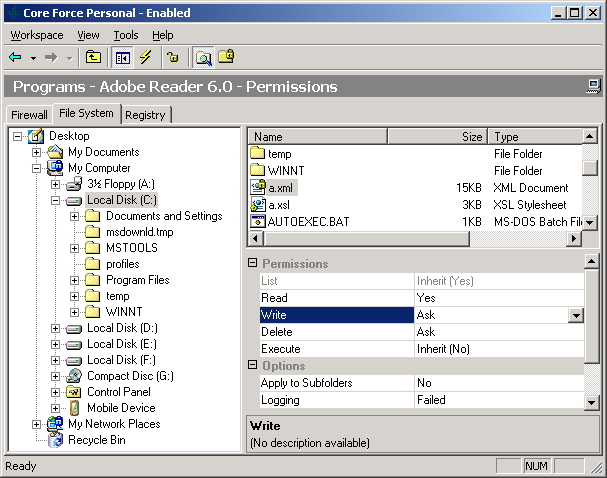Collapse the Permissions property section
Screen dimensions: 607x478
point(252,263)
